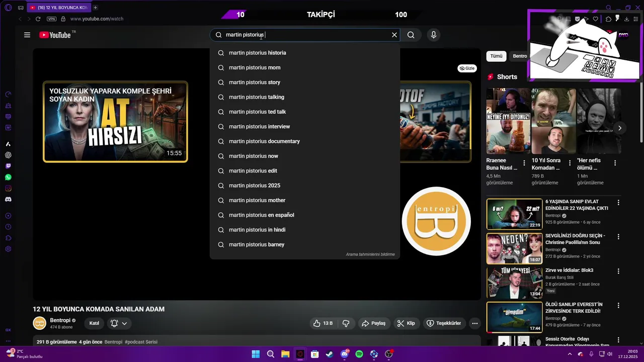The image size is (644, 362).
Task: Open options for "ÖLDÜ SANILIP EVEREST'İN" video
Action: [618, 305]
